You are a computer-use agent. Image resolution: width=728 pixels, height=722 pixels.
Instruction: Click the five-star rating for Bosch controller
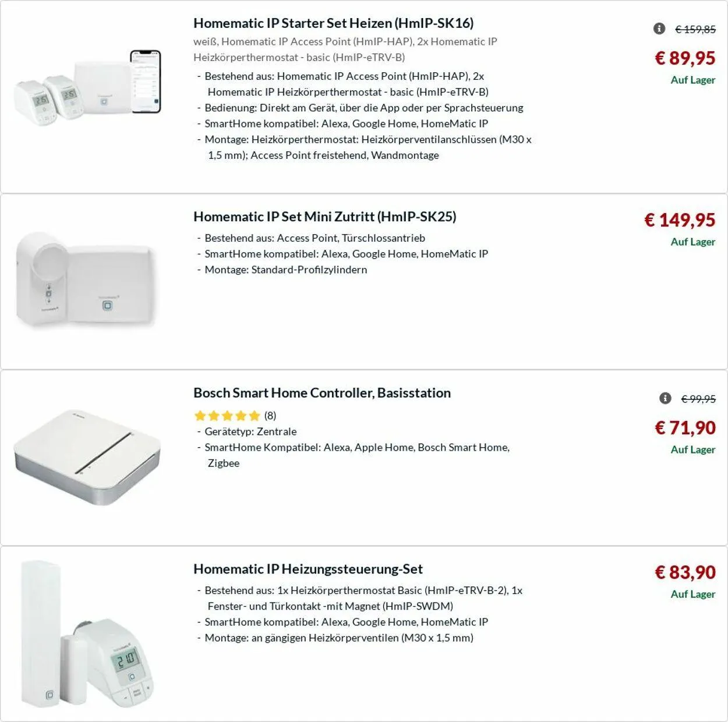tap(227, 416)
